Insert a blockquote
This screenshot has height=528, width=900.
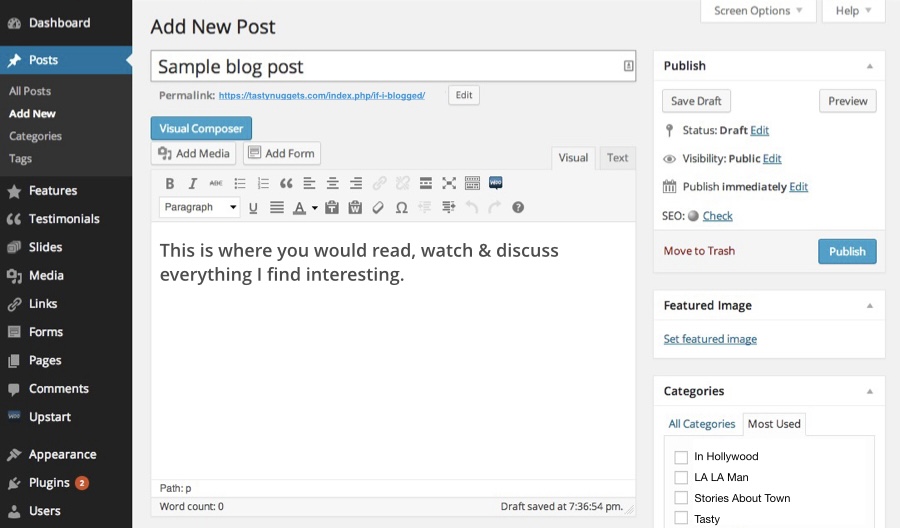tap(286, 184)
